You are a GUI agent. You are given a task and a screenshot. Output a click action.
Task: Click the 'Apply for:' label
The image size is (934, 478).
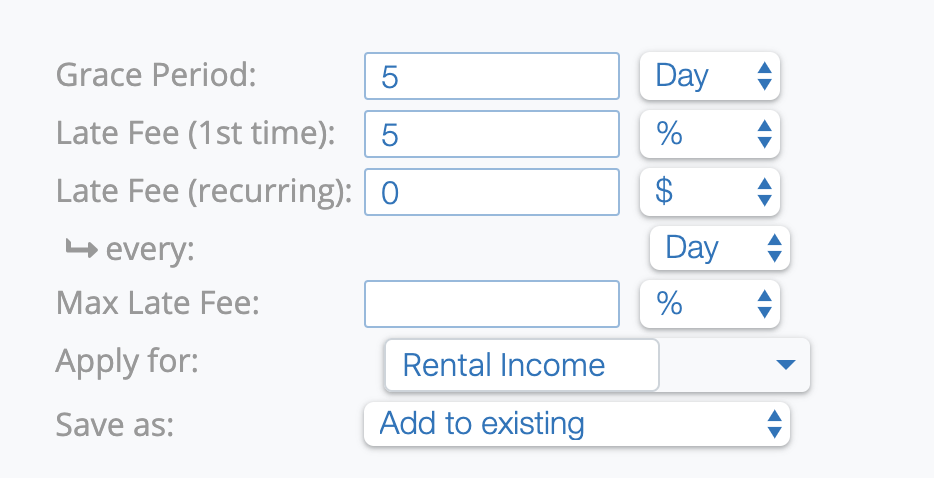tap(127, 360)
